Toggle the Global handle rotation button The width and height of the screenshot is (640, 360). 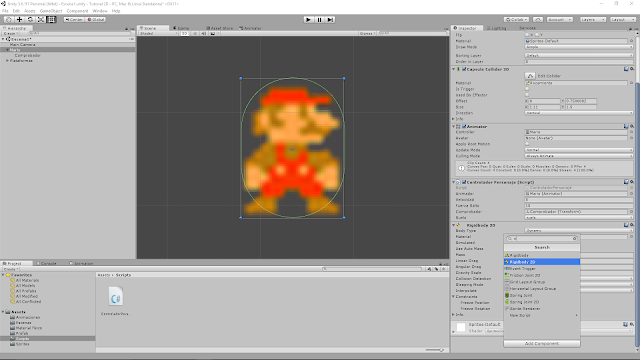[96, 20]
